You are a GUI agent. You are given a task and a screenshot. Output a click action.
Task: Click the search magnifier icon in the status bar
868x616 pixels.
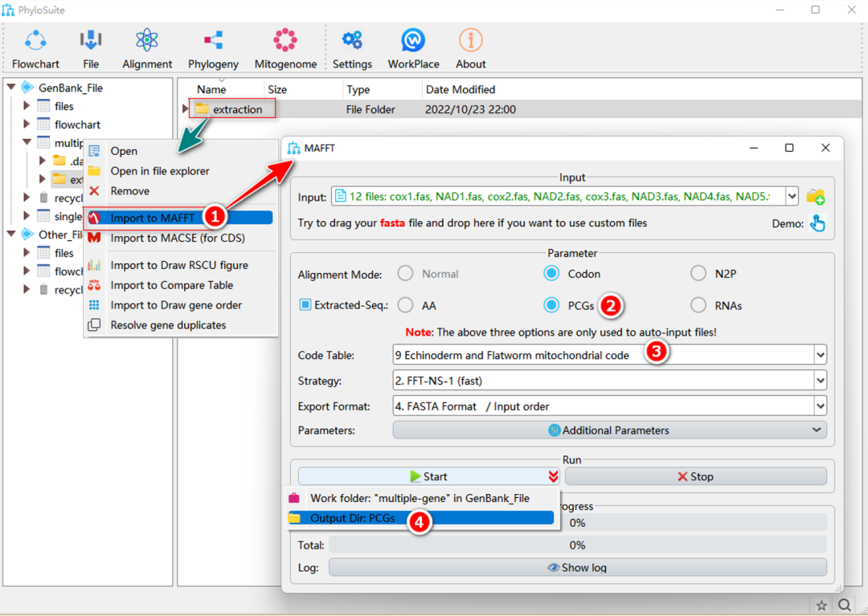pyautogui.click(x=844, y=605)
